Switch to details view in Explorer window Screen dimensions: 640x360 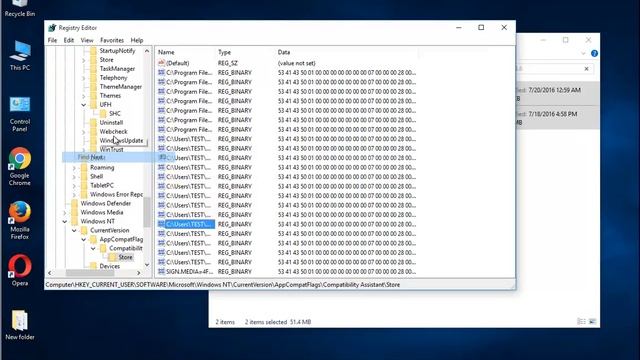pos(582,322)
